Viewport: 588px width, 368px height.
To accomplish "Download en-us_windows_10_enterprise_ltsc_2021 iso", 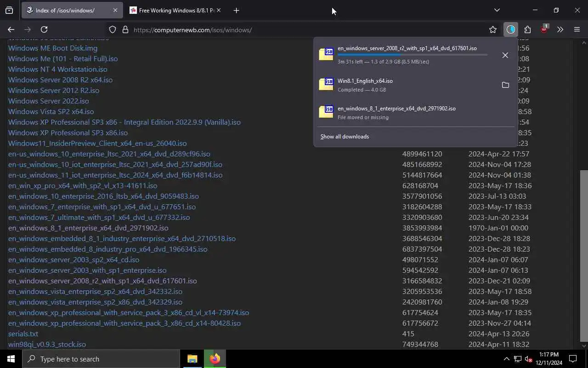I will click(109, 154).
